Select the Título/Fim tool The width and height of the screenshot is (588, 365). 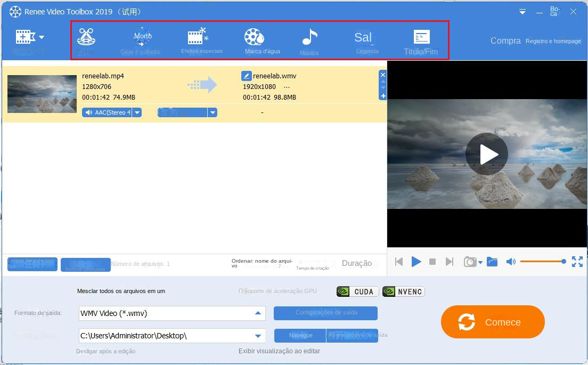coord(421,40)
